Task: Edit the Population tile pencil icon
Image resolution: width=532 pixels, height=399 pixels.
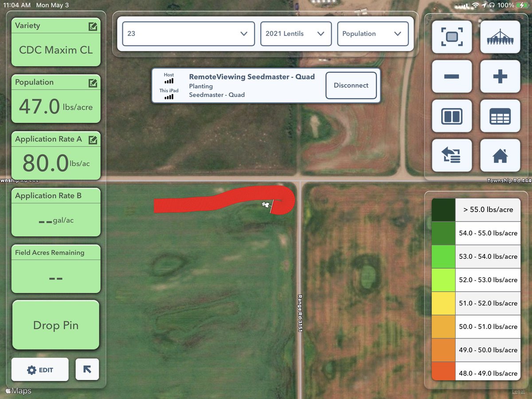Action: point(93,83)
